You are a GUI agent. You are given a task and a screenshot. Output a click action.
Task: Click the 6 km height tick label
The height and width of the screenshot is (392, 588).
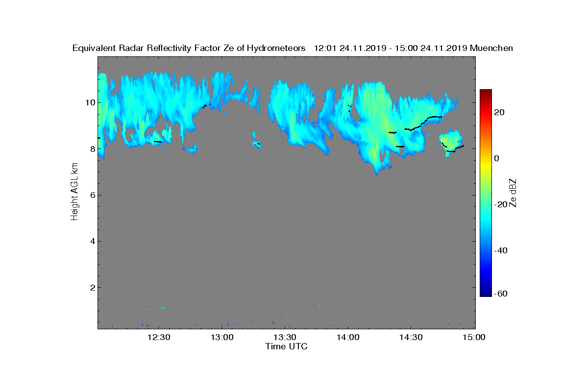click(93, 195)
